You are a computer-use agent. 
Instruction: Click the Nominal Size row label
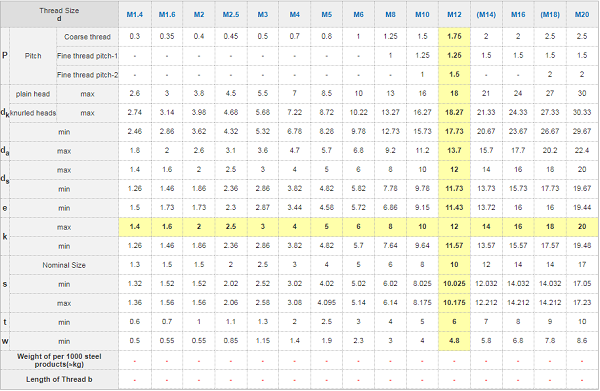tap(64, 265)
